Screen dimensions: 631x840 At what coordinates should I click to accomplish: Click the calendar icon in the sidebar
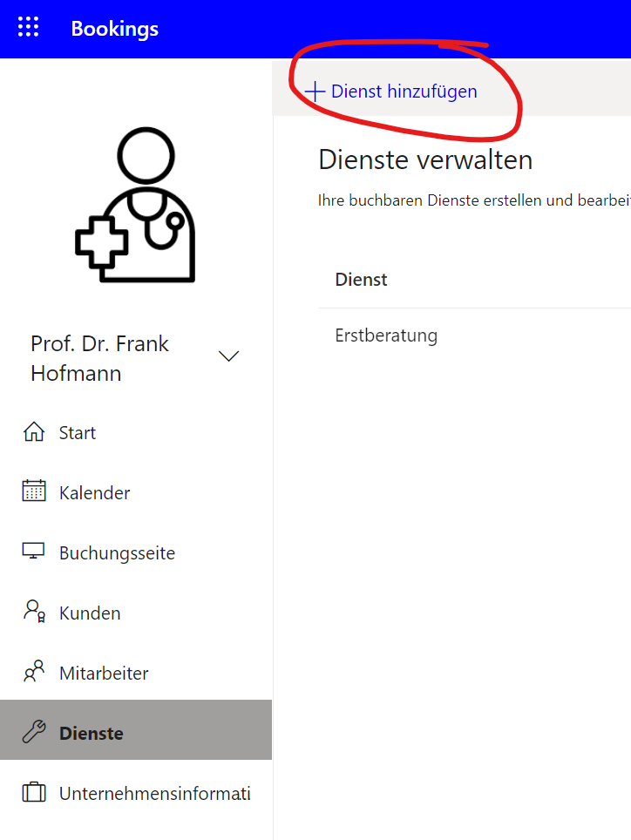tap(34, 491)
